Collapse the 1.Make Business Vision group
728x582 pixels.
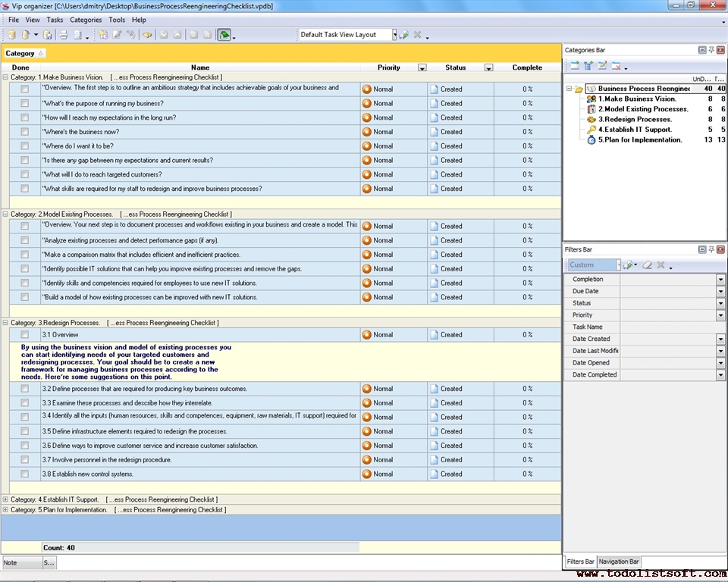[x=6, y=77]
